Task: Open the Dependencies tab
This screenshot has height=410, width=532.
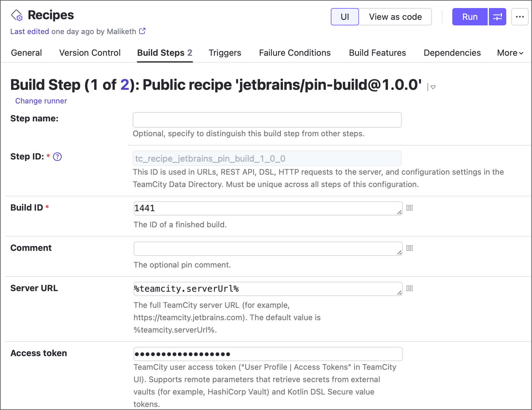Action: click(x=452, y=53)
